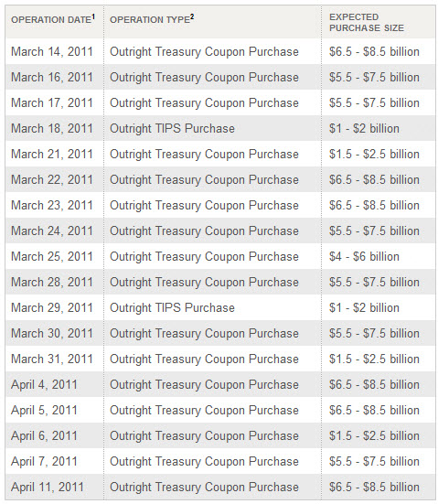Select the March 21, 2011 date cell
Viewport: 438px width, 504px height.
[x=52, y=154]
